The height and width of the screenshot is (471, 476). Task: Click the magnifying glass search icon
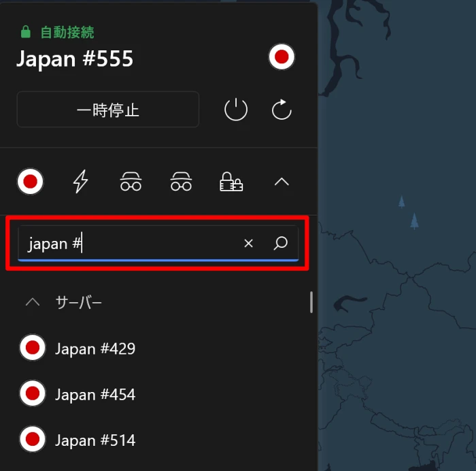point(280,243)
